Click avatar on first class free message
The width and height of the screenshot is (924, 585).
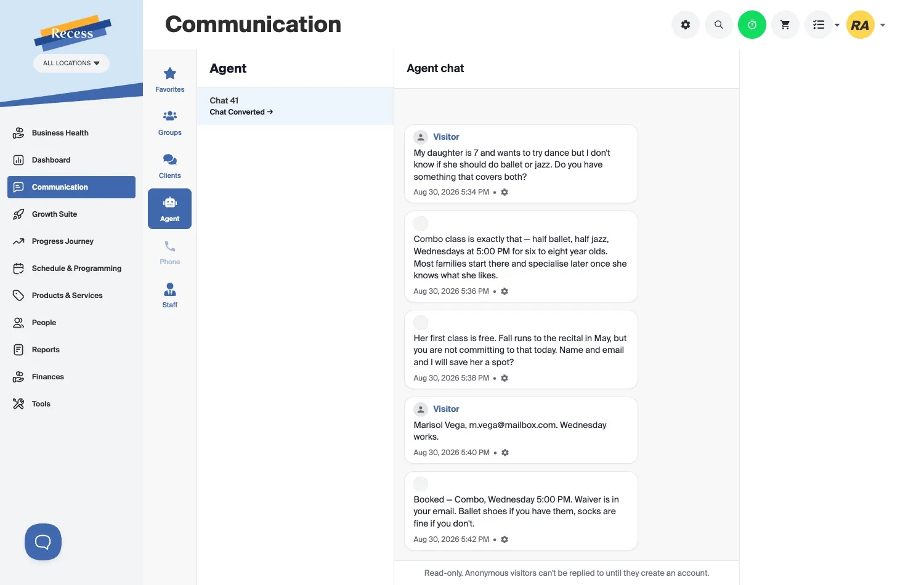click(421, 322)
